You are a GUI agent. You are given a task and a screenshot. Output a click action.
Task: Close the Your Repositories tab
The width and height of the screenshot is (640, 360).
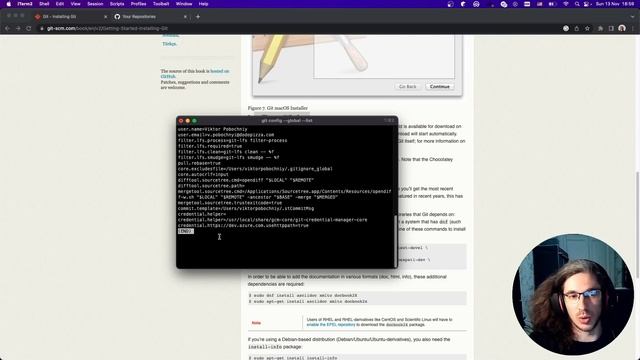point(185,17)
